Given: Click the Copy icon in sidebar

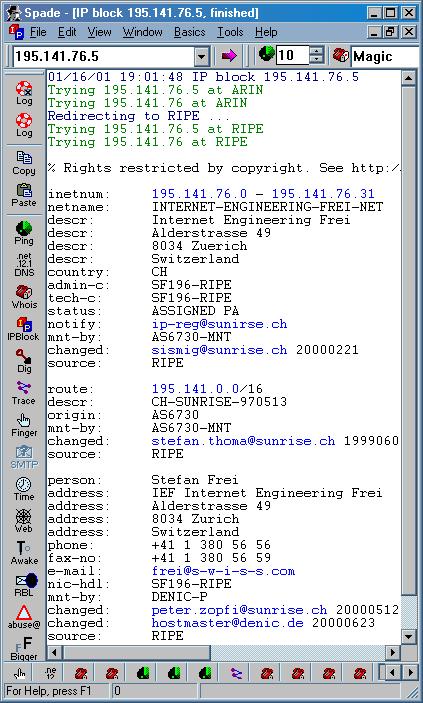Looking at the screenshot, I should pos(24,163).
